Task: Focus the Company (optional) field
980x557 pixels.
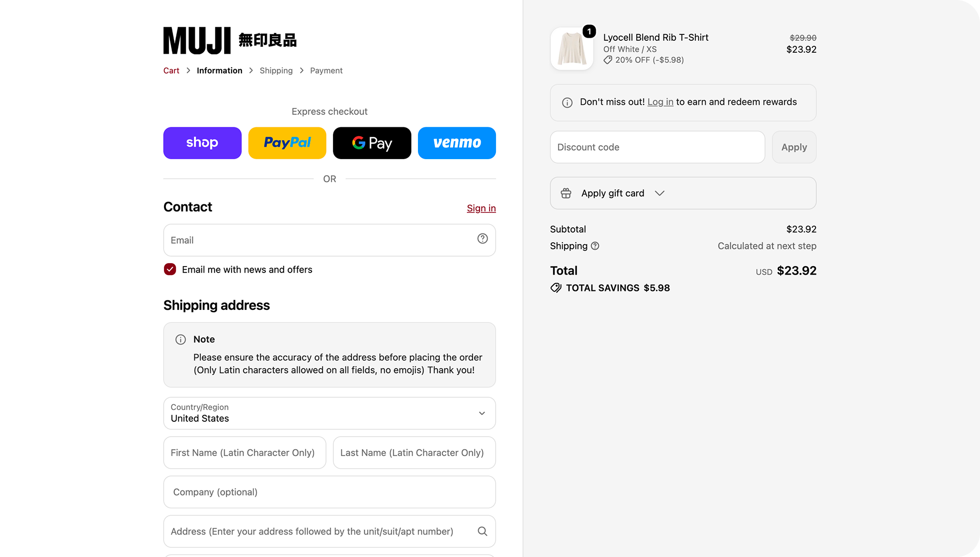Action: tap(329, 492)
